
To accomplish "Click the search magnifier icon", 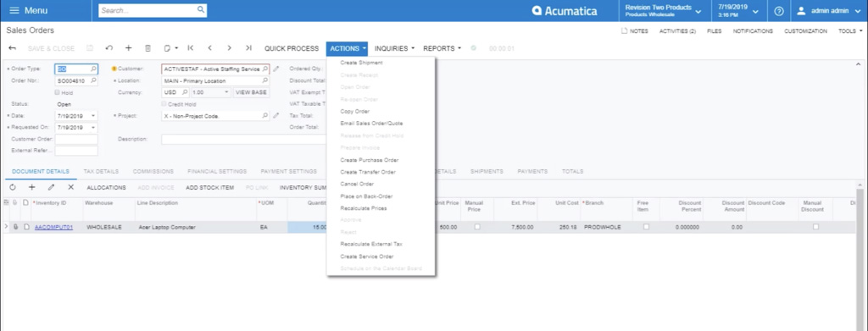I will (200, 10).
